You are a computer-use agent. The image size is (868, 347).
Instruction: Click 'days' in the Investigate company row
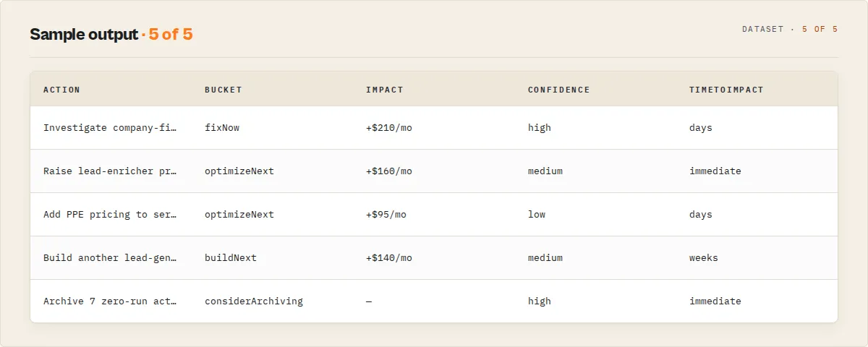click(x=701, y=128)
